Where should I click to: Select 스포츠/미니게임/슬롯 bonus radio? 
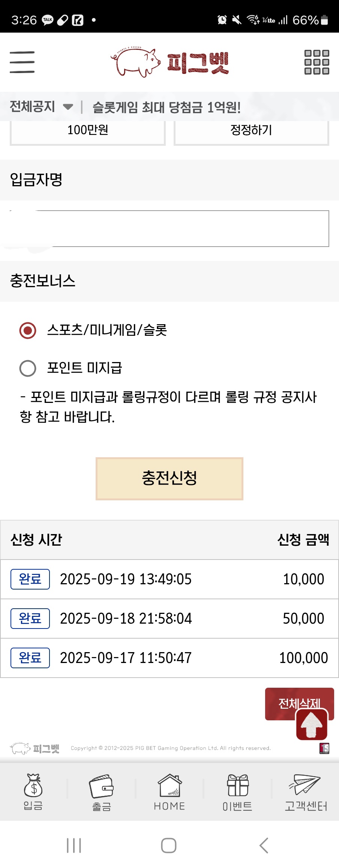pyautogui.click(x=28, y=330)
